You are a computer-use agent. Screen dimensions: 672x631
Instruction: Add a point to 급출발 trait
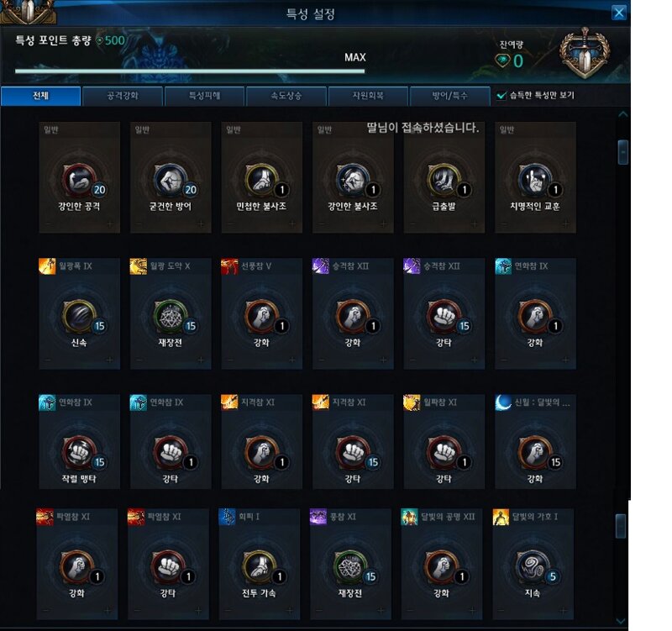[475, 224]
